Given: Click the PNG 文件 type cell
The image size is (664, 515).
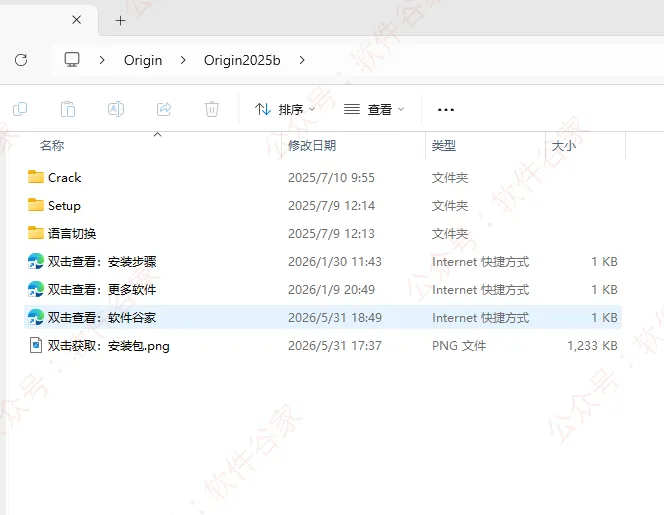Looking at the screenshot, I should 459,346.
